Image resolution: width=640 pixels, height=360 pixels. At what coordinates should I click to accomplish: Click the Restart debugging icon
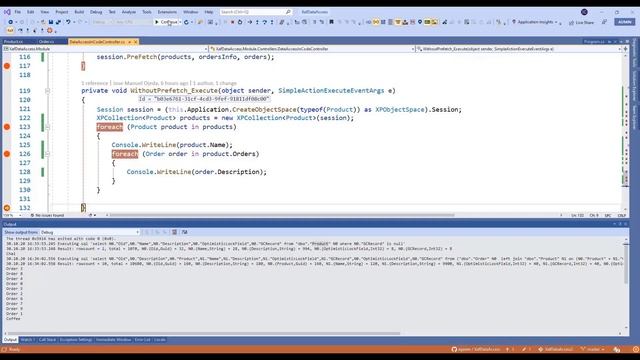coord(240,22)
